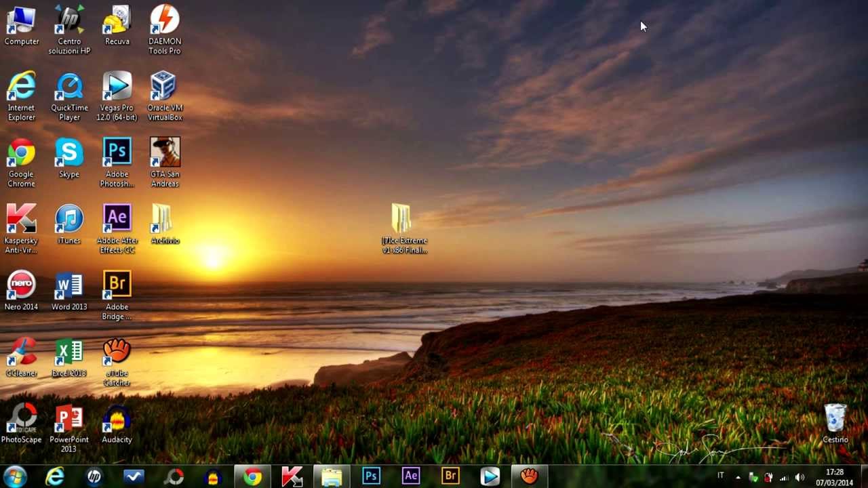The image size is (868, 488).
Task: Open Windows Explorer in taskbar
Action: coord(332,477)
